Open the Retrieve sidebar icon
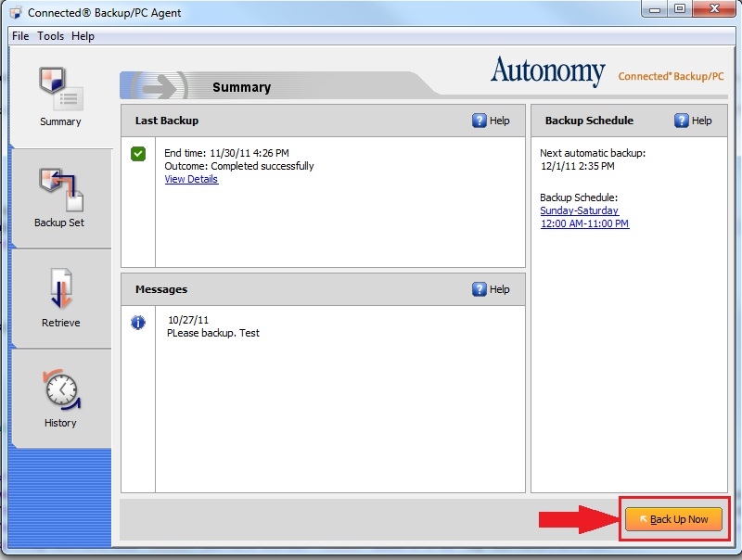Viewport: 742px width, 560px height. click(x=61, y=288)
